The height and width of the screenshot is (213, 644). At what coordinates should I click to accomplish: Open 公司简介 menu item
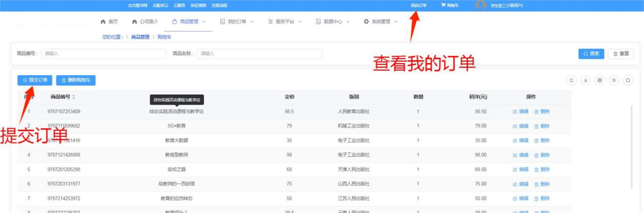pos(145,22)
